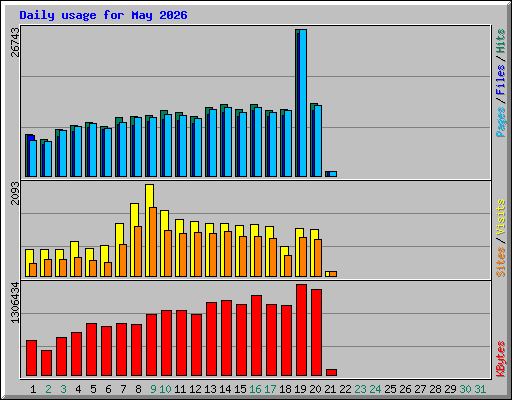
Task: Click day label 20 on x-axis
Action: 315,389
